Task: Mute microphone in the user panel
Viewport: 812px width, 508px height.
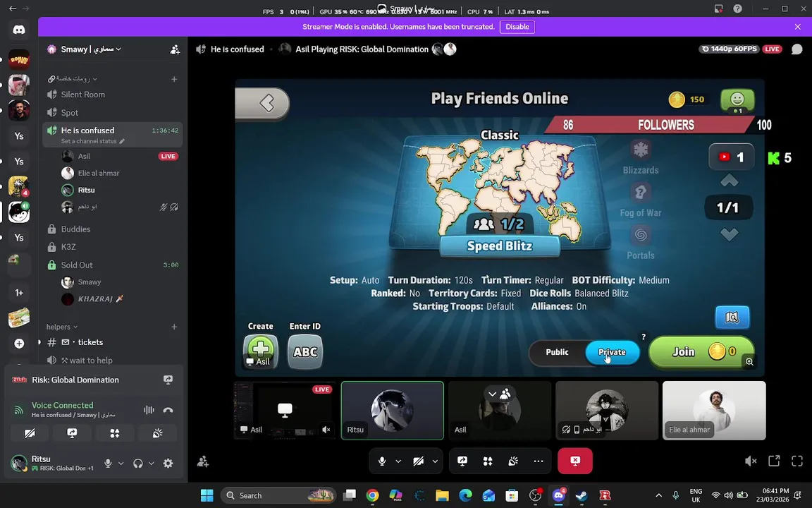Action: [108, 464]
